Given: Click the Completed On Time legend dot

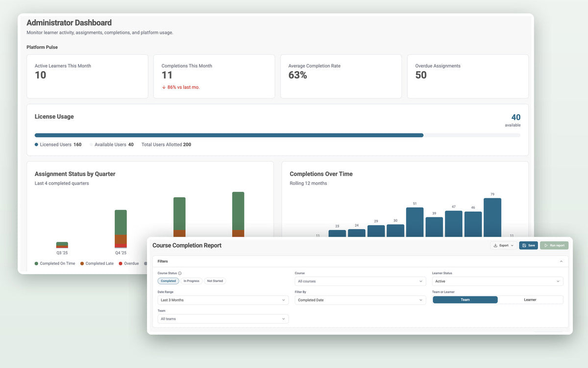Looking at the screenshot, I should pyautogui.click(x=36, y=263).
